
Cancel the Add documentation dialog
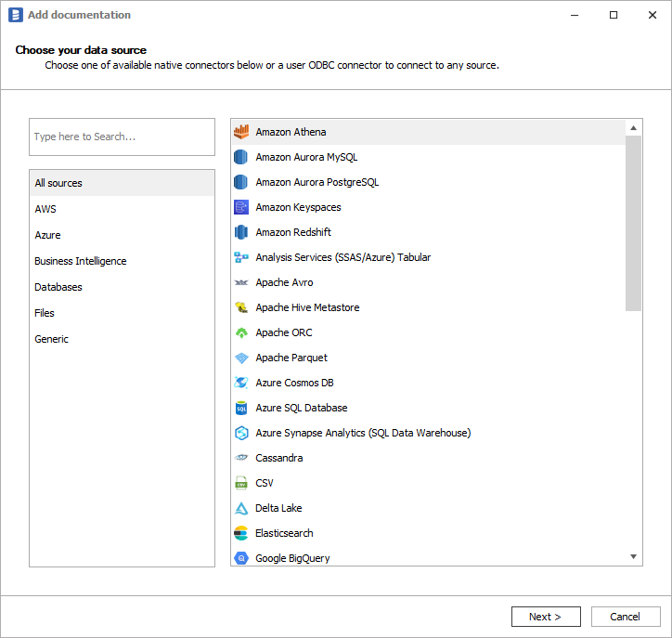625,617
